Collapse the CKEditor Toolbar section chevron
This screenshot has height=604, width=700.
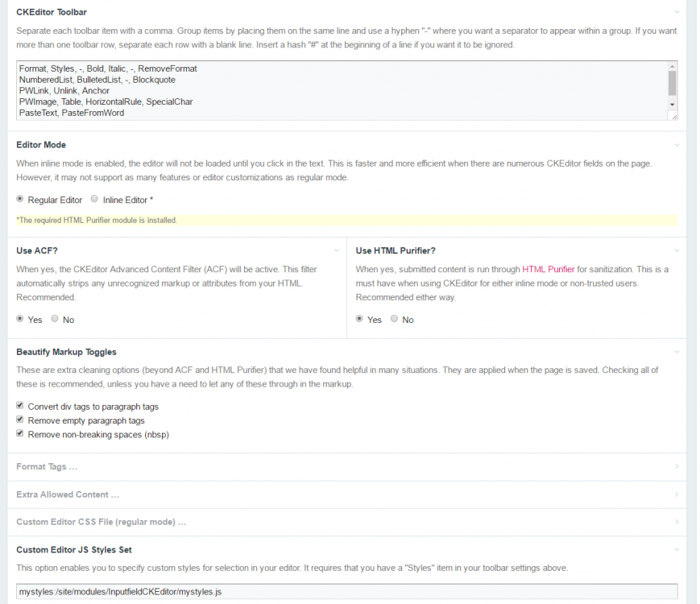pos(676,12)
